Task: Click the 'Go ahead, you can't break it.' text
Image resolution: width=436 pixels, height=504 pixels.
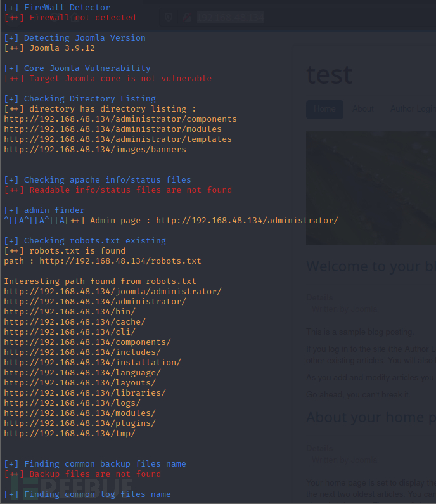Action: (358, 394)
